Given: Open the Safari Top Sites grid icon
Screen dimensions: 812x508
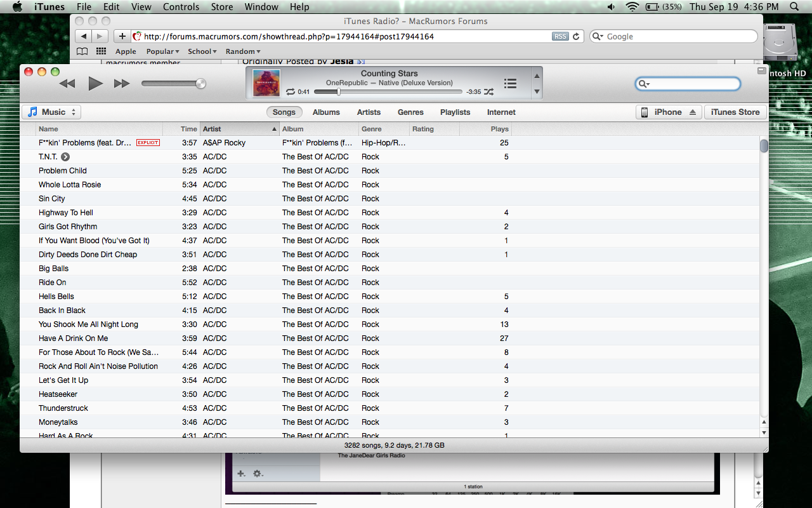Looking at the screenshot, I should [101, 51].
